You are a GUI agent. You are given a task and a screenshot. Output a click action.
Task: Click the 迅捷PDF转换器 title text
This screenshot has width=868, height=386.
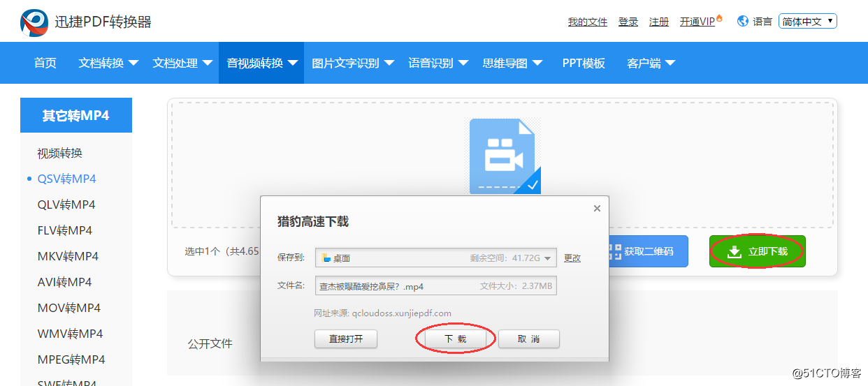click(103, 22)
